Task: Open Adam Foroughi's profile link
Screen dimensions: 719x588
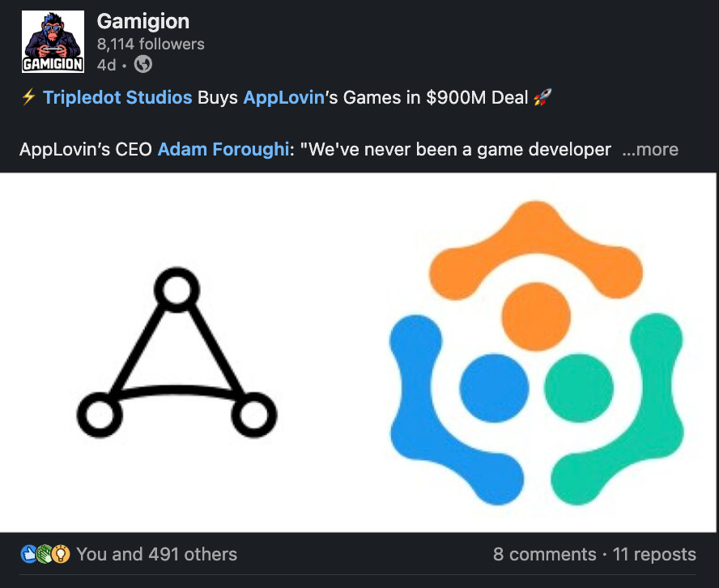Action: tap(223, 150)
